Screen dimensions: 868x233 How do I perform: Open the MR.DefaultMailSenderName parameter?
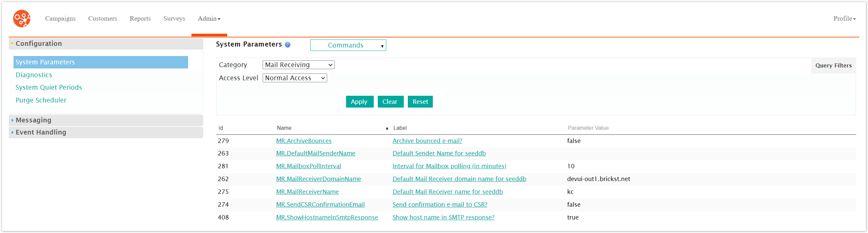pyautogui.click(x=316, y=153)
